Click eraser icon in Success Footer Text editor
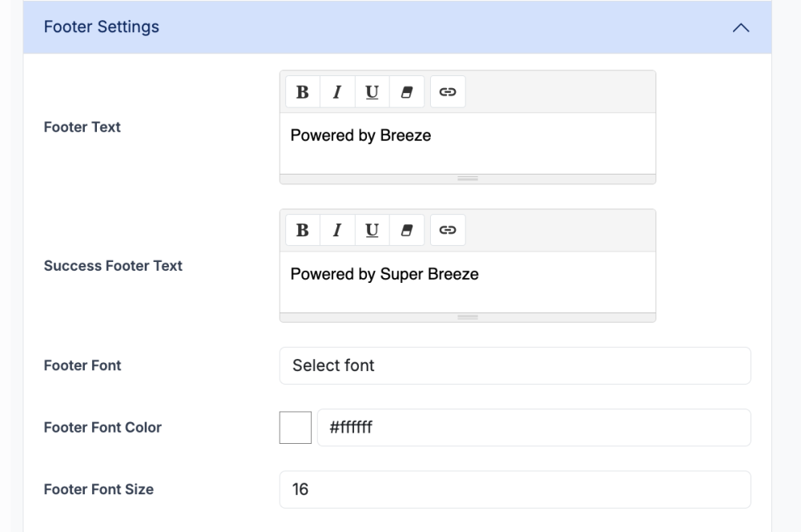 [x=406, y=231]
